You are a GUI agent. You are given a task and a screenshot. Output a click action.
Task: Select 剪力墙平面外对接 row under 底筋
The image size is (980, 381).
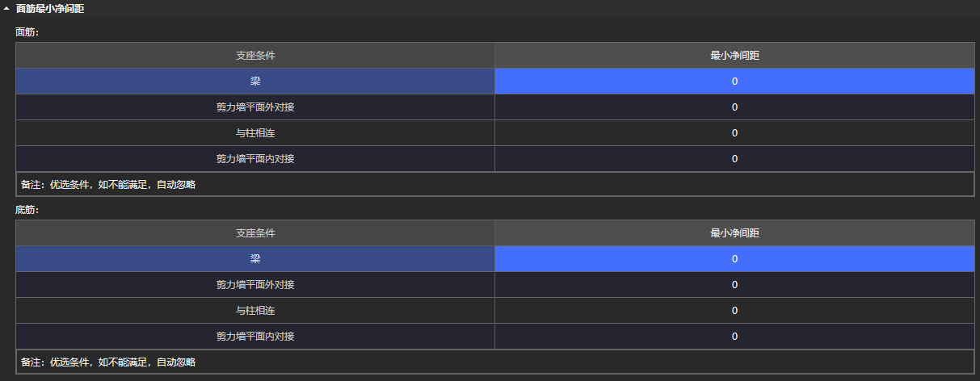[255, 285]
